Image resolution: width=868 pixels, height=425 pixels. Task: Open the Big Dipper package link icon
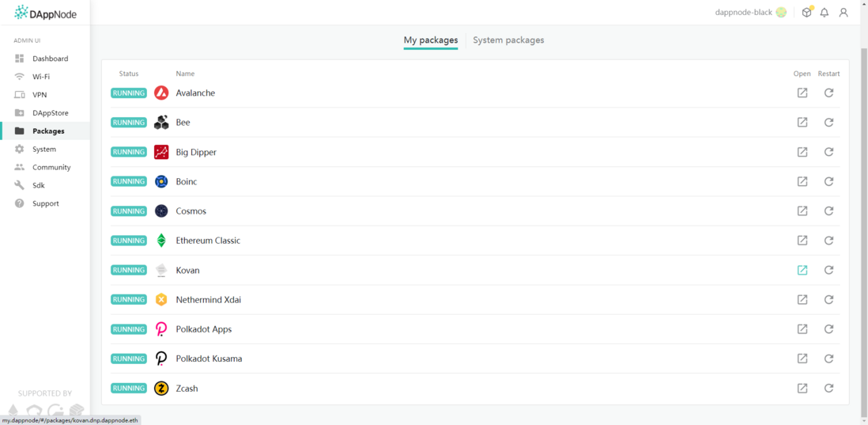802,151
